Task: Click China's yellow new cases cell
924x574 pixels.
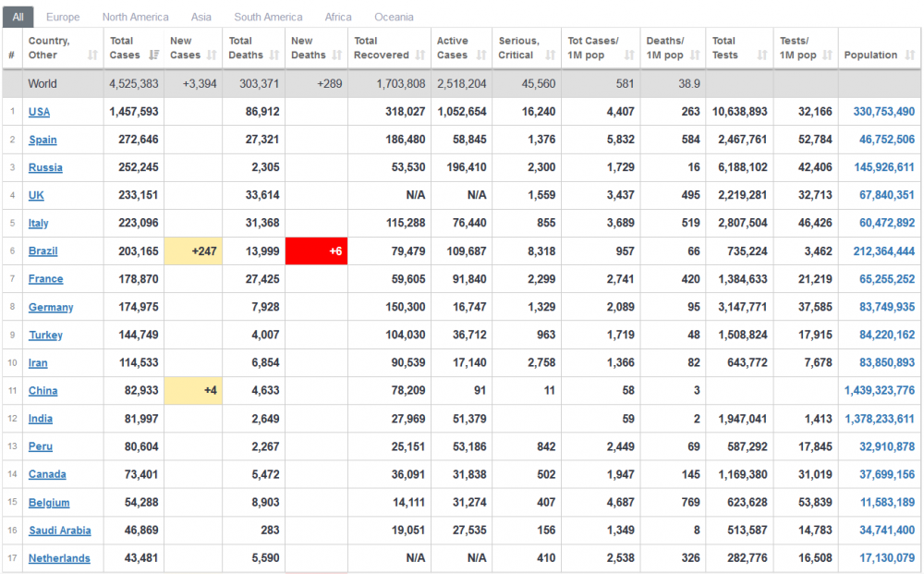Action: (x=192, y=391)
